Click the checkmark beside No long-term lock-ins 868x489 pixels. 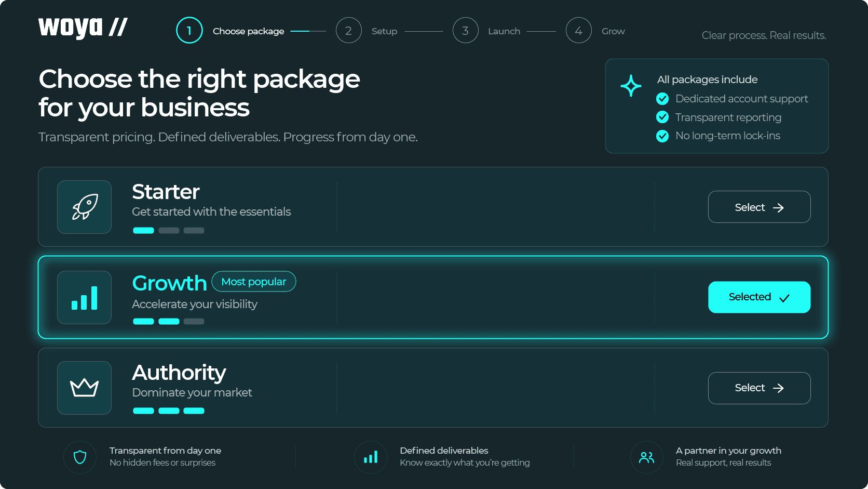[x=662, y=136]
